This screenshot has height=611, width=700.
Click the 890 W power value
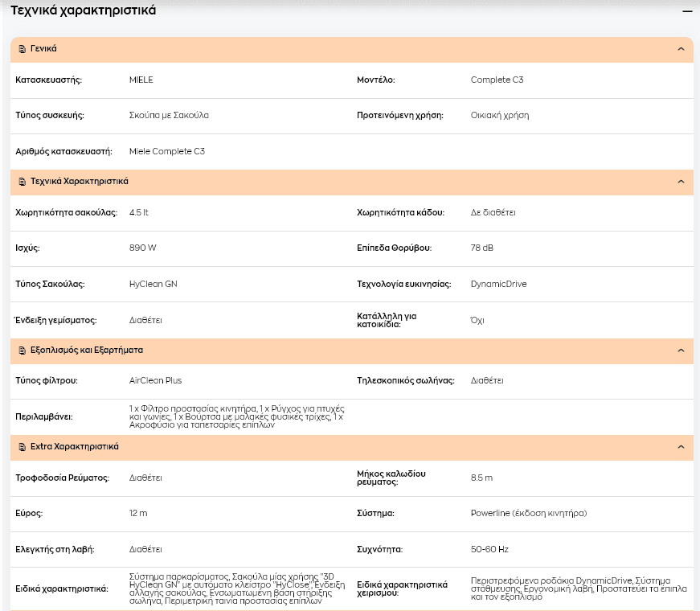(x=143, y=248)
